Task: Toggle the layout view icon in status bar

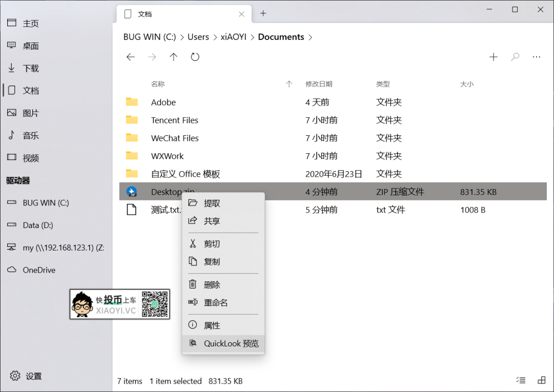Action: tap(541, 380)
